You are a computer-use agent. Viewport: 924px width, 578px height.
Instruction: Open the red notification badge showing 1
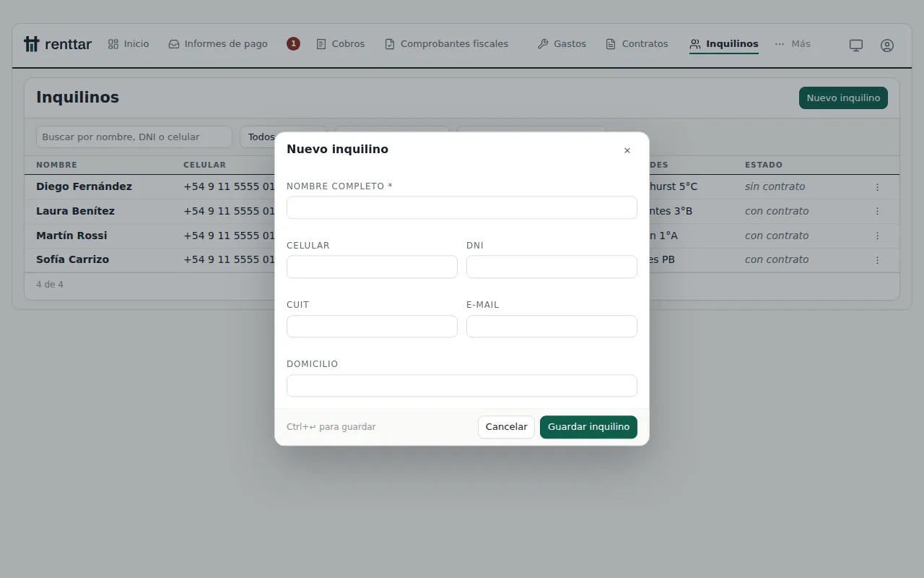coord(293,44)
